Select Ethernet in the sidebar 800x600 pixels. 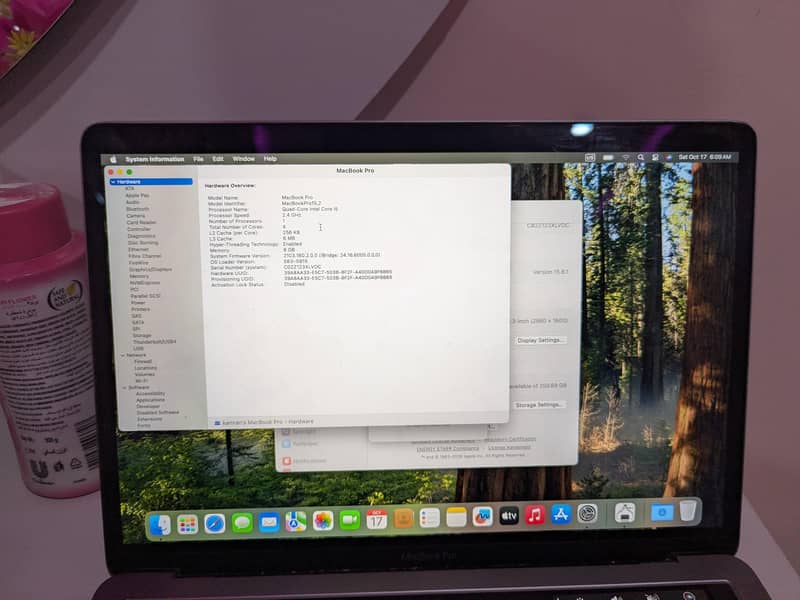[138, 249]
